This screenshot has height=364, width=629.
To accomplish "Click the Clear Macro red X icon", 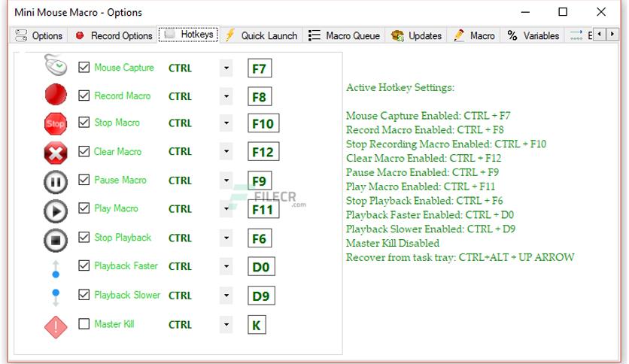I will pos(56,153).
